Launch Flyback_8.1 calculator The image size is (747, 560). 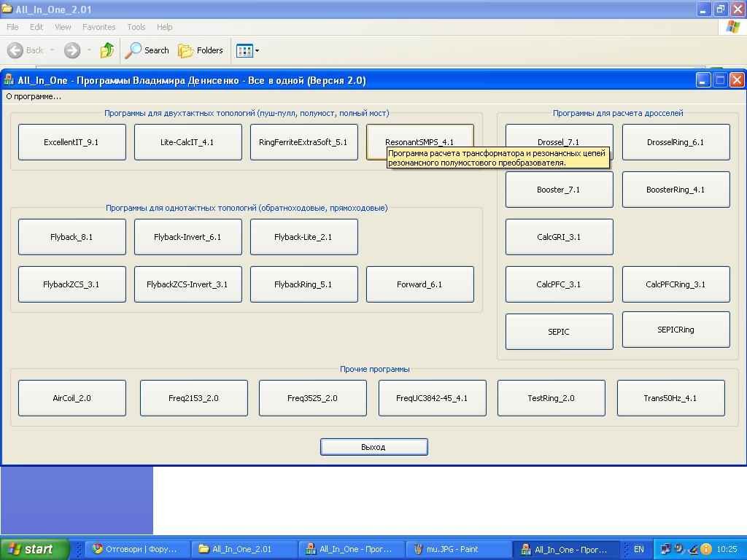[71, 237]
